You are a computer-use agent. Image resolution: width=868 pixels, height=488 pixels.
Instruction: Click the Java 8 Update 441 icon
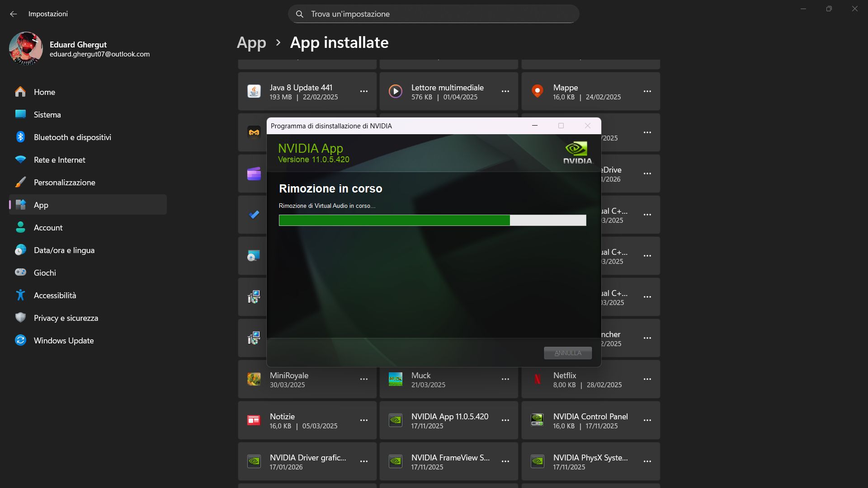pyautogui.click(x=254, y=91)
